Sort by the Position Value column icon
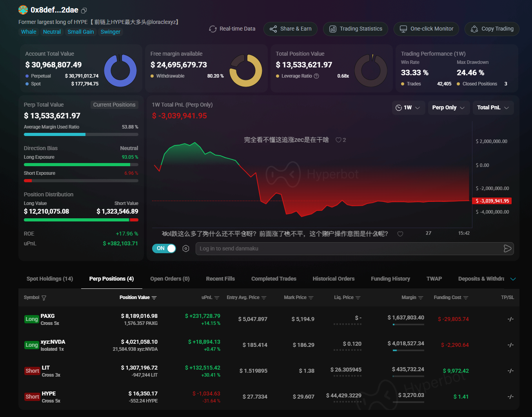The image size is (532, 417). click(x=154, y=298)
